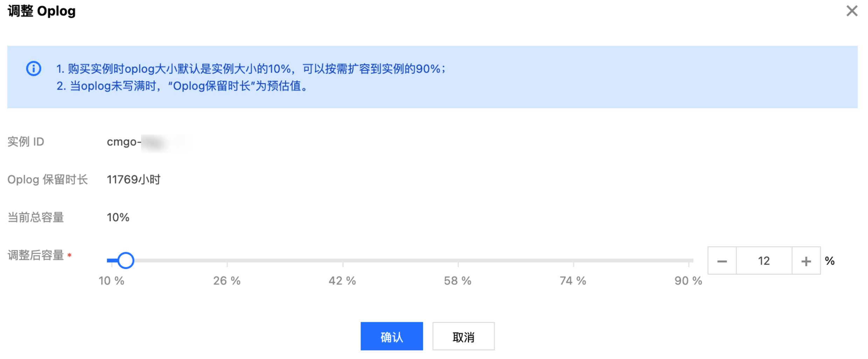Click the 10 % slider mark label
Image resolution: width=868 pixels, height=359 pixels.
(x=111, y=281)
